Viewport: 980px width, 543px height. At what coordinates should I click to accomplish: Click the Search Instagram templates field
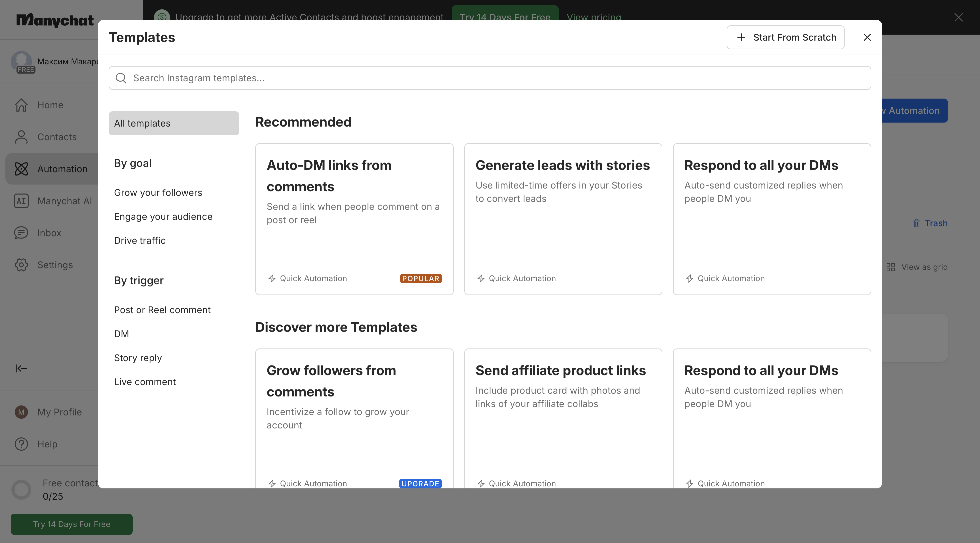click(x=490, y=78)
